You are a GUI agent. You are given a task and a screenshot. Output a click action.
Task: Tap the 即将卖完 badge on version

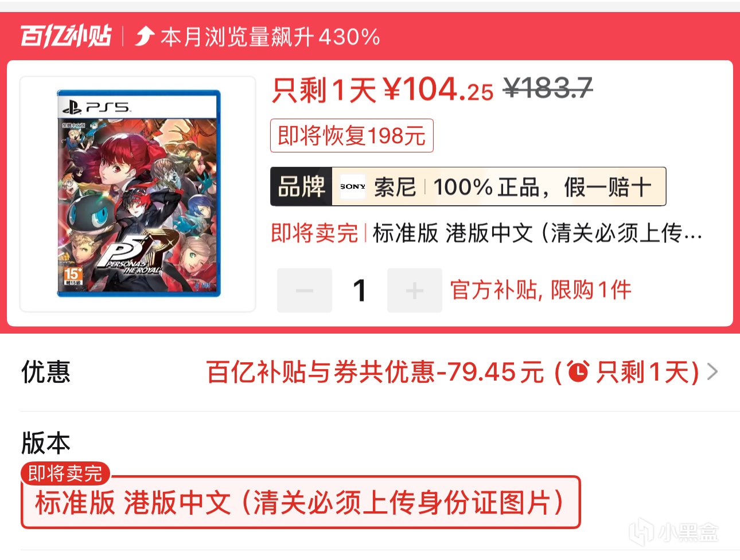(x=65, y=473)
